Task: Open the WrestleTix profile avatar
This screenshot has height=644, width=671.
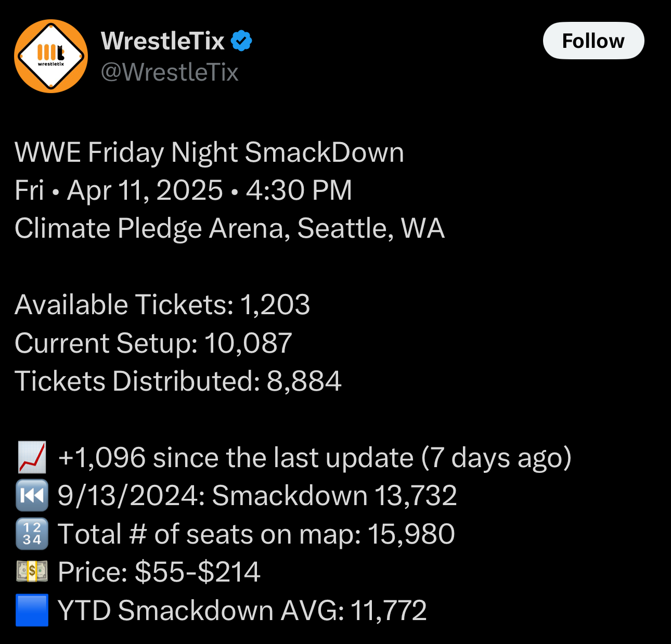Action: pos(51,56)
